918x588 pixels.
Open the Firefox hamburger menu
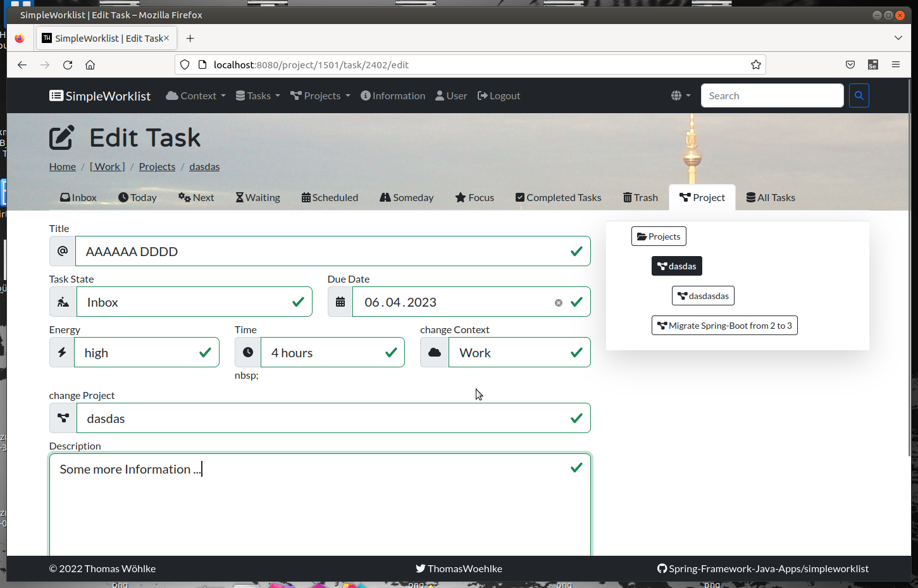(896, 64)
